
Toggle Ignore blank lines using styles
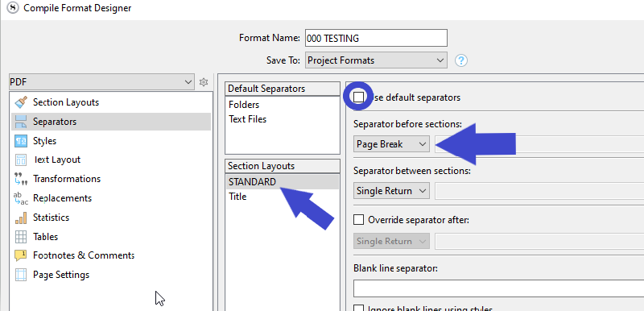pyautogui.click(x=358, y=309)
